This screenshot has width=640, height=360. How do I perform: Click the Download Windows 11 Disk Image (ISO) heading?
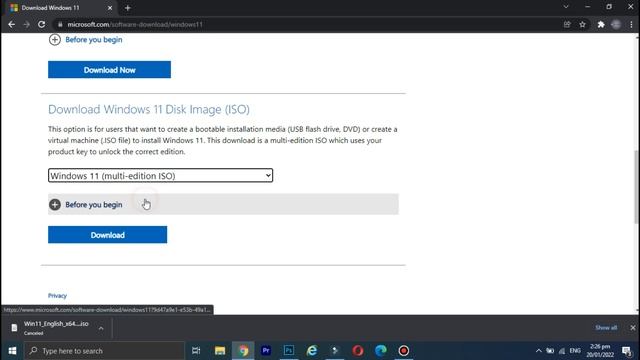pyautogui.click(x=149, y=109)
